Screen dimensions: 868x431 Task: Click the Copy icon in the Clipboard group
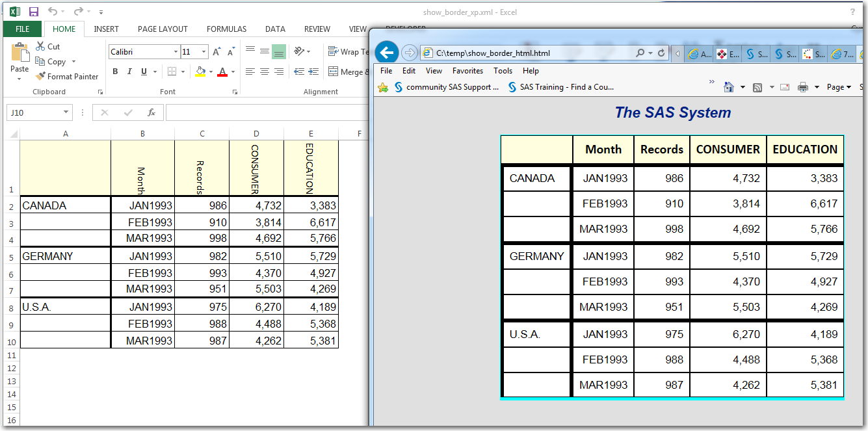pos(39,61)
